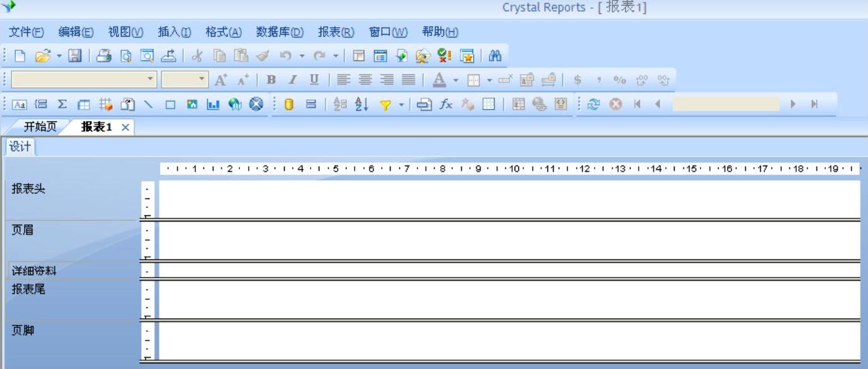Open the Database Expert cylinder icon
Viewport: 868px width, 369px height.
coord(289,105)
